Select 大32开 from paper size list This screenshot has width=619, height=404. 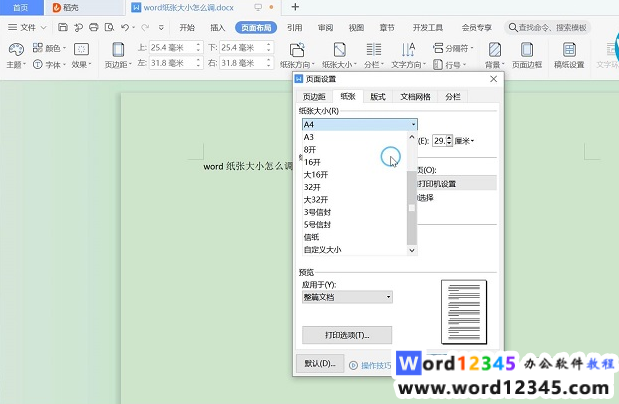(x=355, y=199)
